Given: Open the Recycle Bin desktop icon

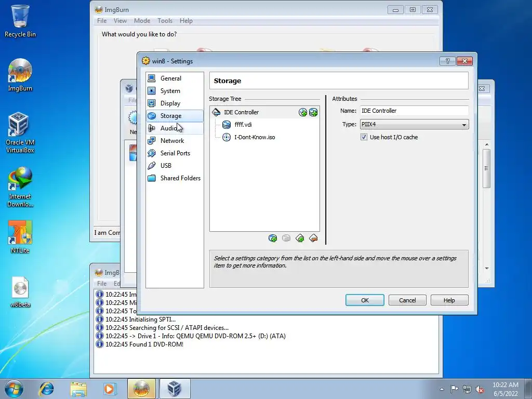Looking at the screenshot, I should coord(20,20).
